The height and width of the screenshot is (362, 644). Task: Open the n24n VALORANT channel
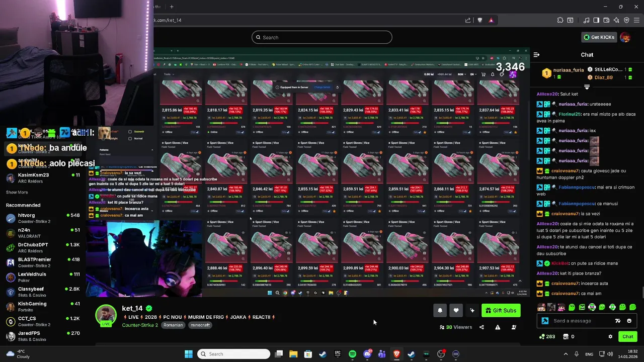pyautogui.click(x=43, y=233)
